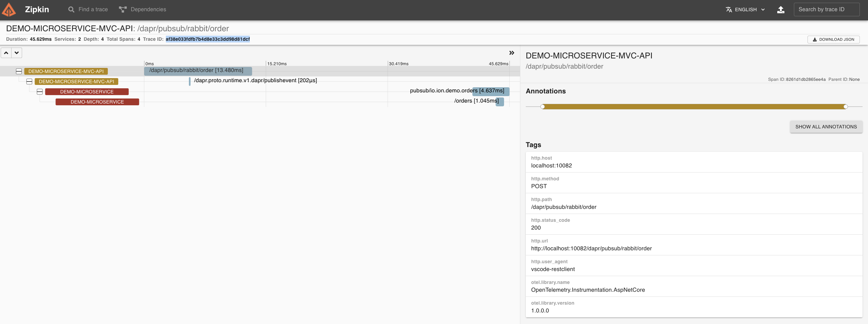Click the Search by trace ID field

[x=827, y=9]
